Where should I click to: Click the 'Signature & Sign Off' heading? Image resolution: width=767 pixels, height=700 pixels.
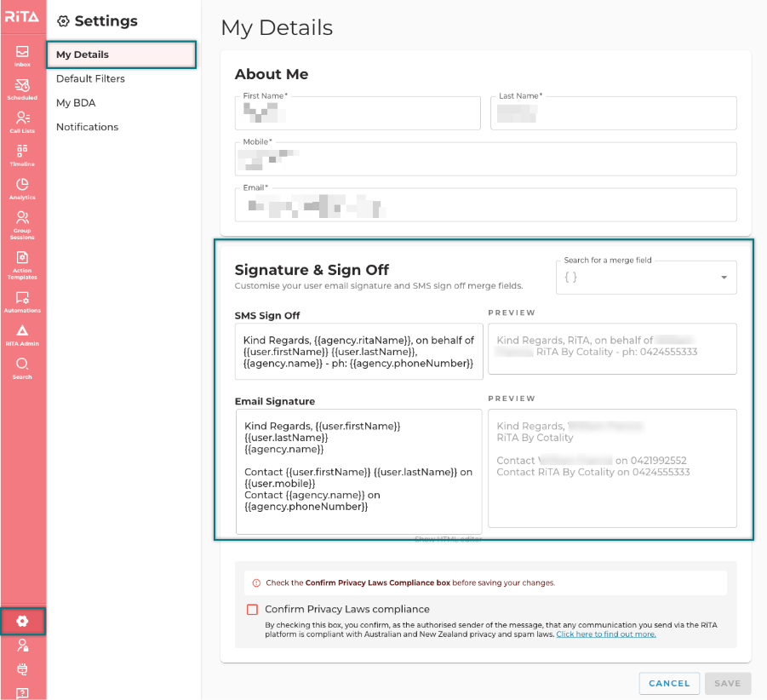[x=312, y=270]
